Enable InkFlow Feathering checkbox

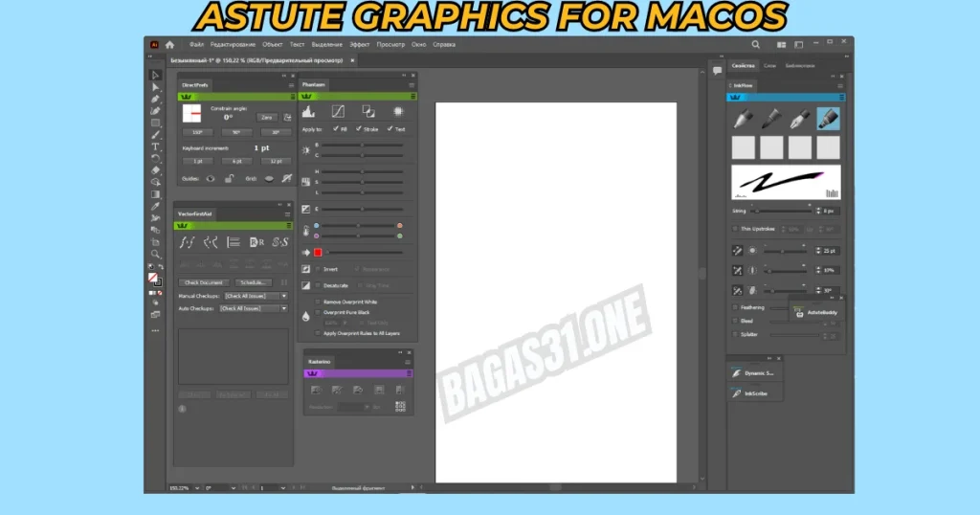click(735, 307)
